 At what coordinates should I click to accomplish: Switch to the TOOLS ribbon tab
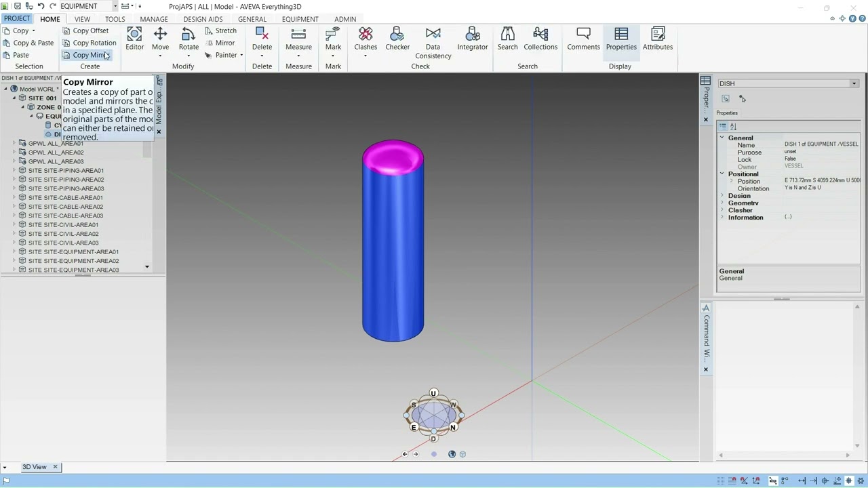(115, 19)
